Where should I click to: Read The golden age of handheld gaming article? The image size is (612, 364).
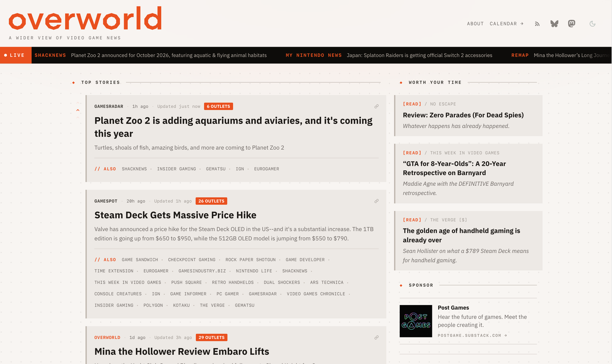point(468,241)
